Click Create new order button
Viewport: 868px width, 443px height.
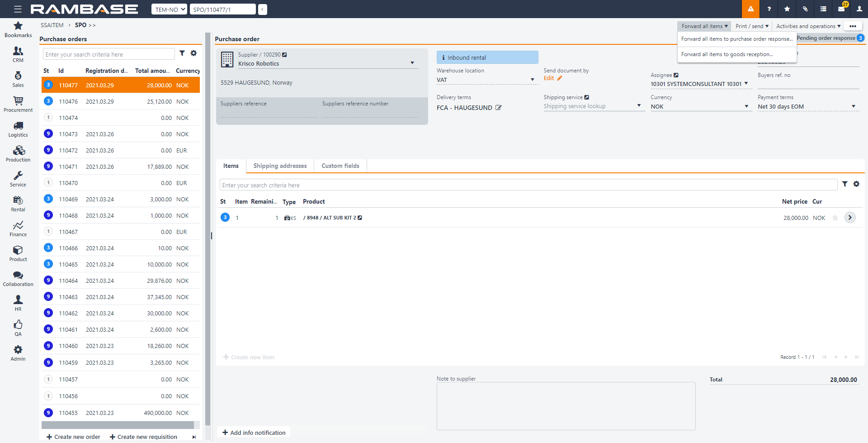pyautogui.click(x=73, y=437)
